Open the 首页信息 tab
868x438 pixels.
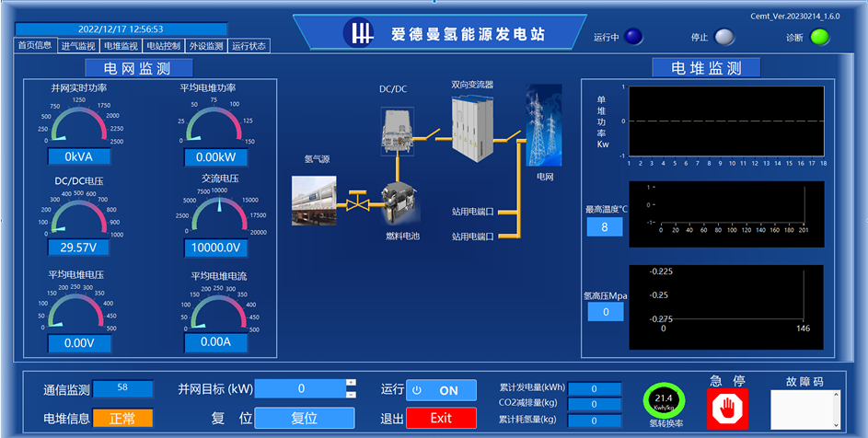35,45
